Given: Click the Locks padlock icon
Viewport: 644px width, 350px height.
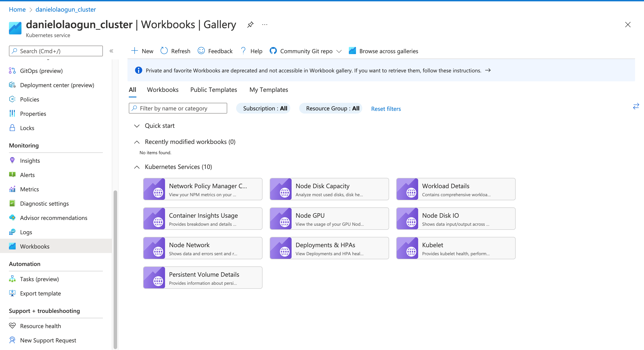Looking at the screenshot, I should point(12,128).
